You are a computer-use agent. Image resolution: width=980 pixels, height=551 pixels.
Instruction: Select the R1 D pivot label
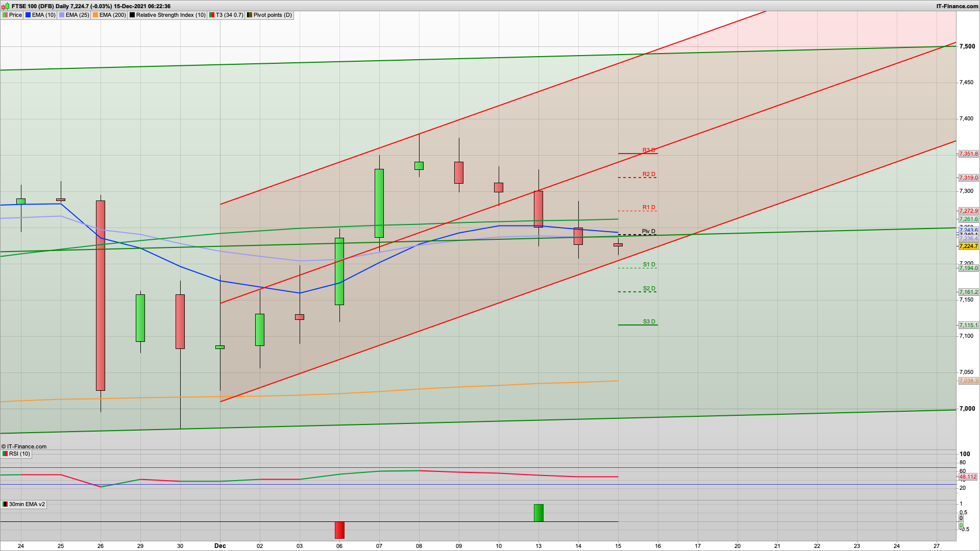(649, 207)
